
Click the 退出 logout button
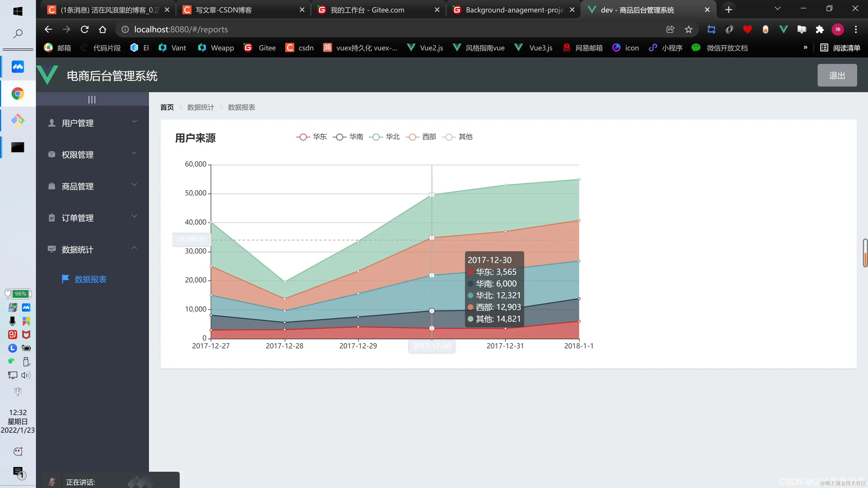pos(837,75)
